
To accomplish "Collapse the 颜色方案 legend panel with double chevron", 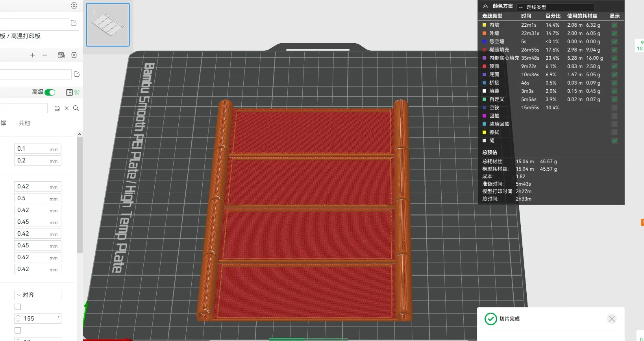I will coord(485,6).
